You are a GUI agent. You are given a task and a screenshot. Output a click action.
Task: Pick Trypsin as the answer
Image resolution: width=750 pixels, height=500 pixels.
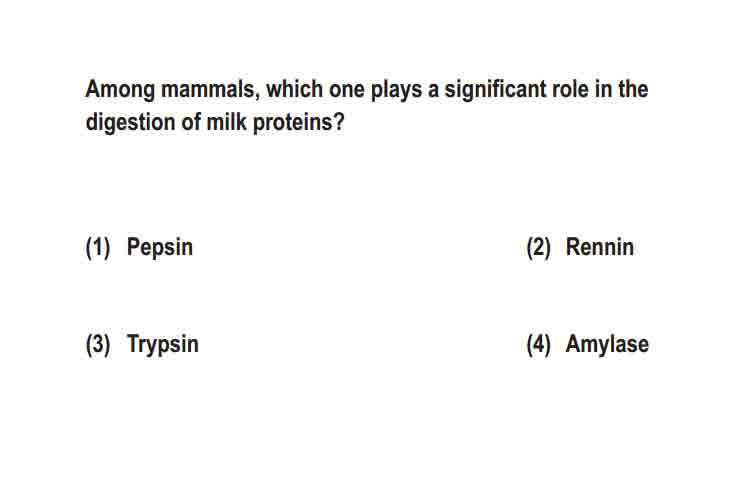pyautogui.click(x=163, y=344)
